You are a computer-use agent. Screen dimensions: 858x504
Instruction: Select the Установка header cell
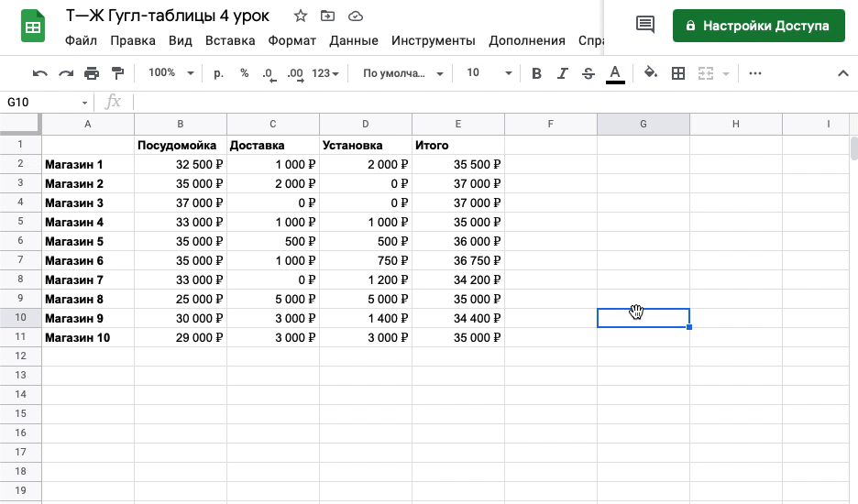[366, 145]
